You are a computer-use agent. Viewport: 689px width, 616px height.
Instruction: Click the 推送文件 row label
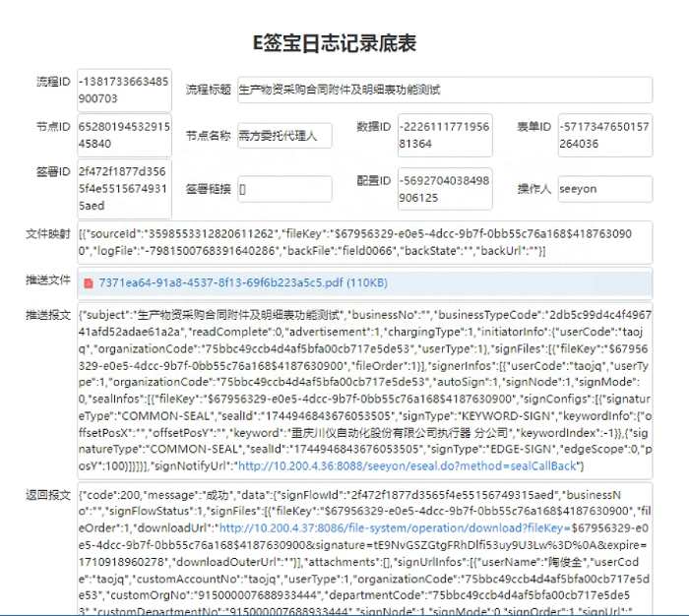(48, 280)
